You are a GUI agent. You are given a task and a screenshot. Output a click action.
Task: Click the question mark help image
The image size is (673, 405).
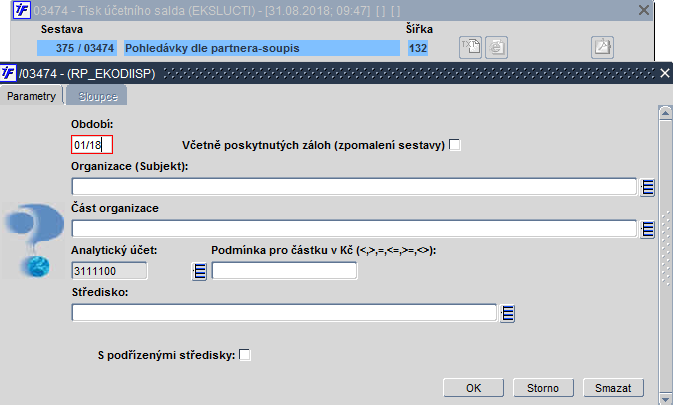[33, 240]
